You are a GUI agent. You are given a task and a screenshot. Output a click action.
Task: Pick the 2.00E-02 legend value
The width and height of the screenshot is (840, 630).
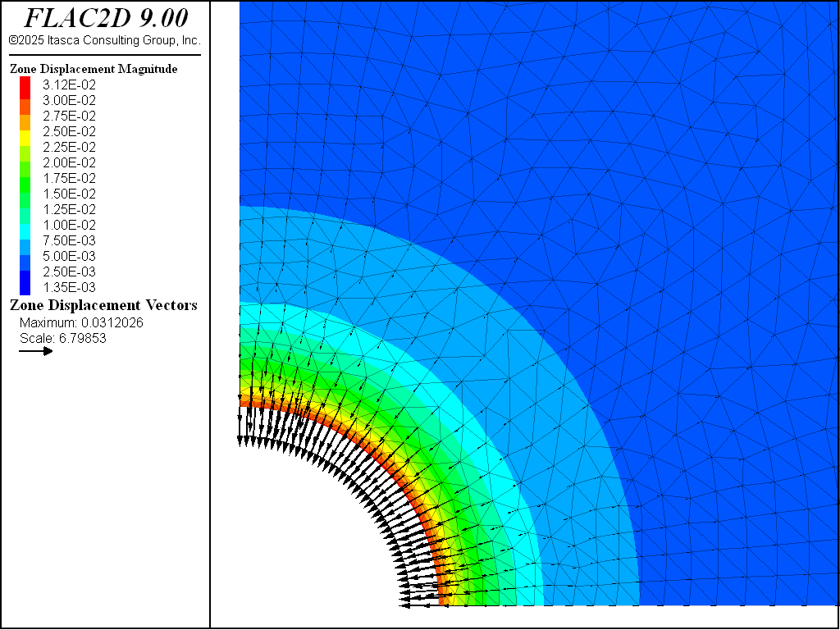click(x=69, y=162)
